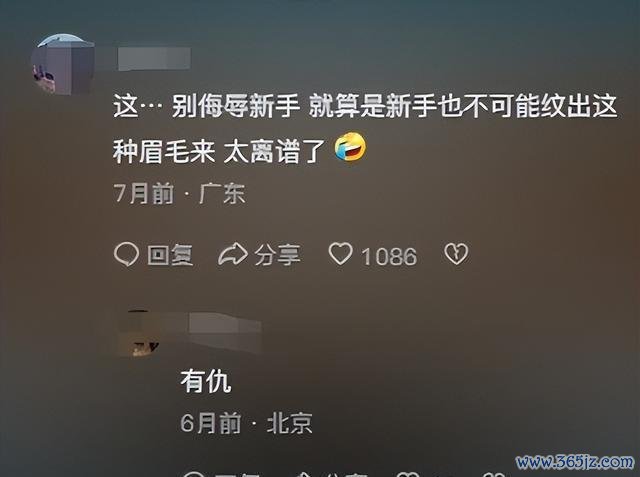Screen dimensions: 640x477
Task: Dislike first comment with broken heart icon
Action: point(456,254)
